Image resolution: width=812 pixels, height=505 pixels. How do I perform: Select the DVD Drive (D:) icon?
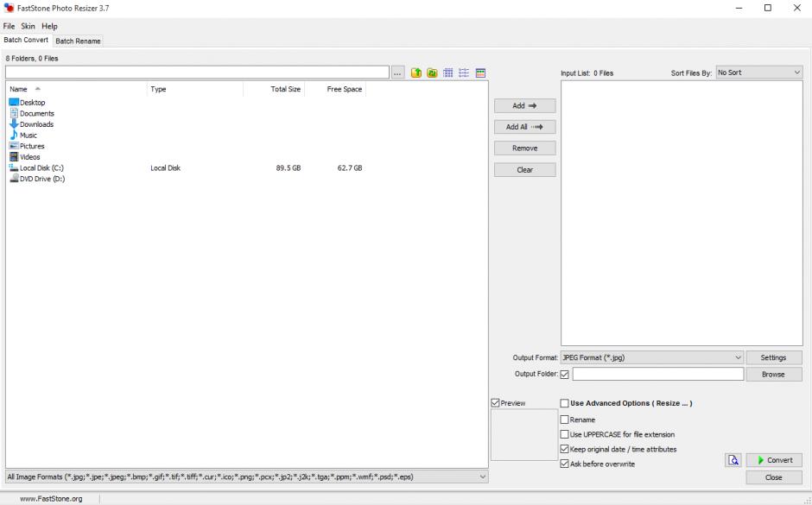[14, 179]
